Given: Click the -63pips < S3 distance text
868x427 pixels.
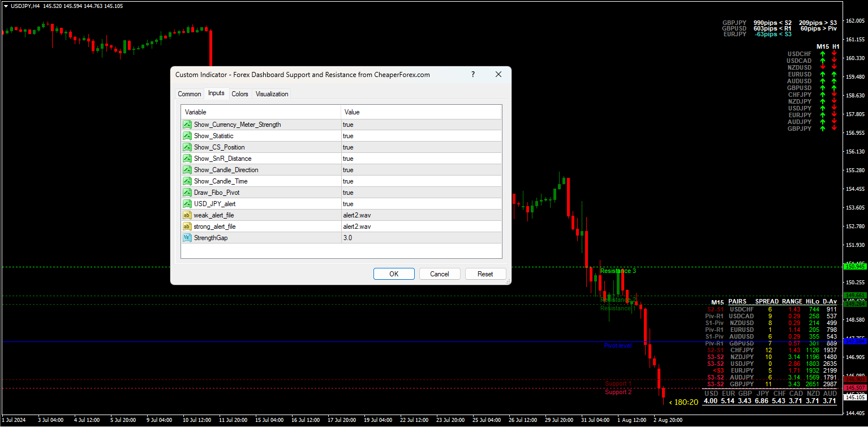Looking at the screenshot, I should point(774,34).
